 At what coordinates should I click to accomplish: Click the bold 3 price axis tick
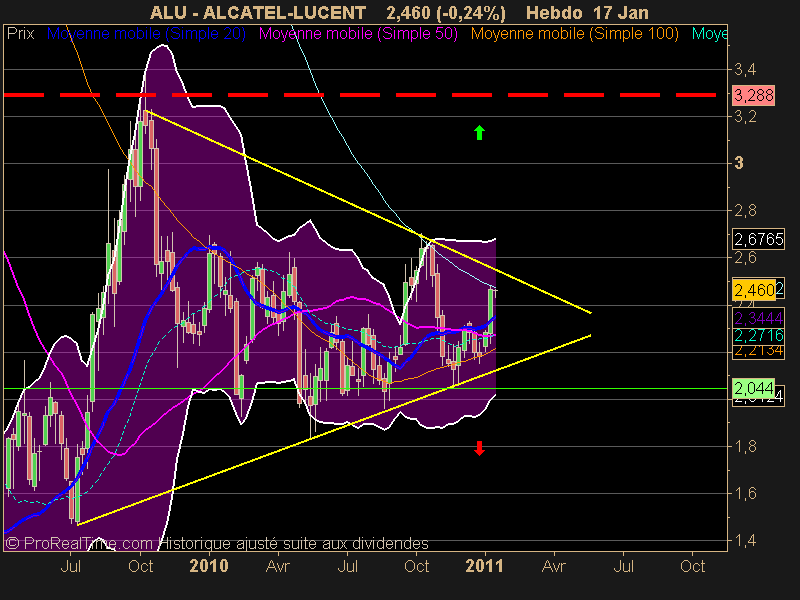point(739,163)
